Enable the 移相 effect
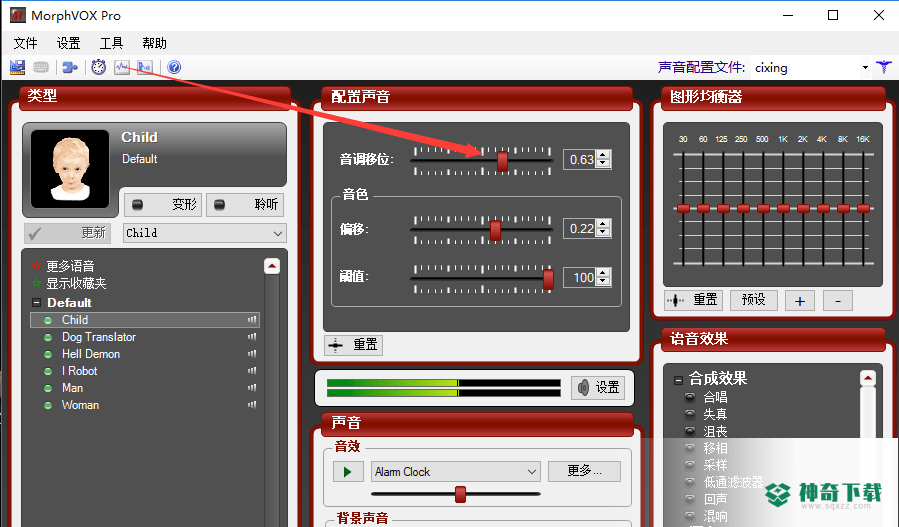Viewport: 899px width, 527px height. click(x=690, y=448)
